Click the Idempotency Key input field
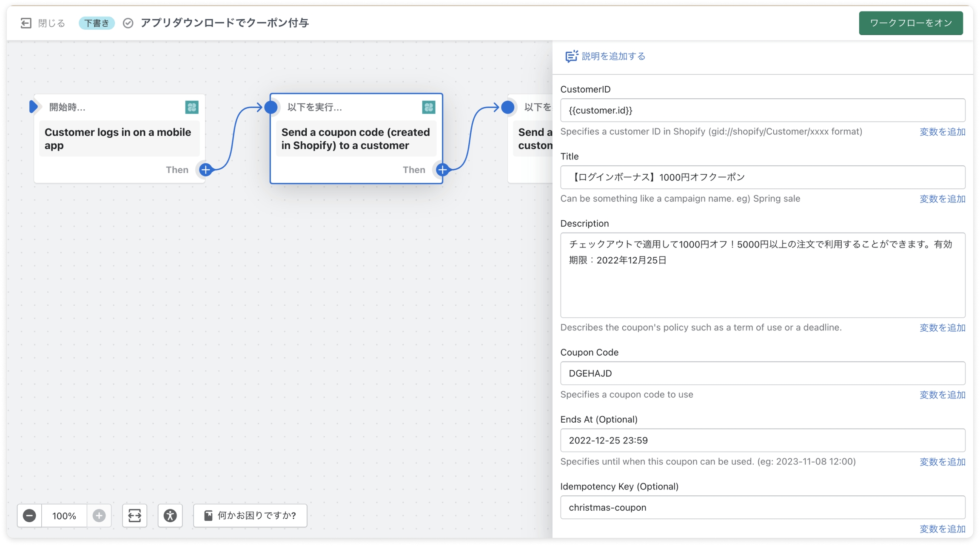Image resolution: width=980 pixels, height=546 pixels. click(762, 507)
